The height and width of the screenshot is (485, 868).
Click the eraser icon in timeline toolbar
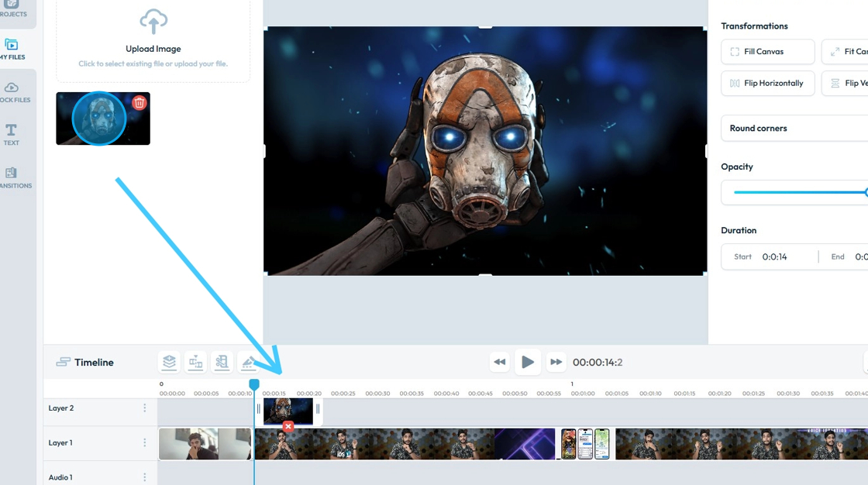[x=248, y=362]
